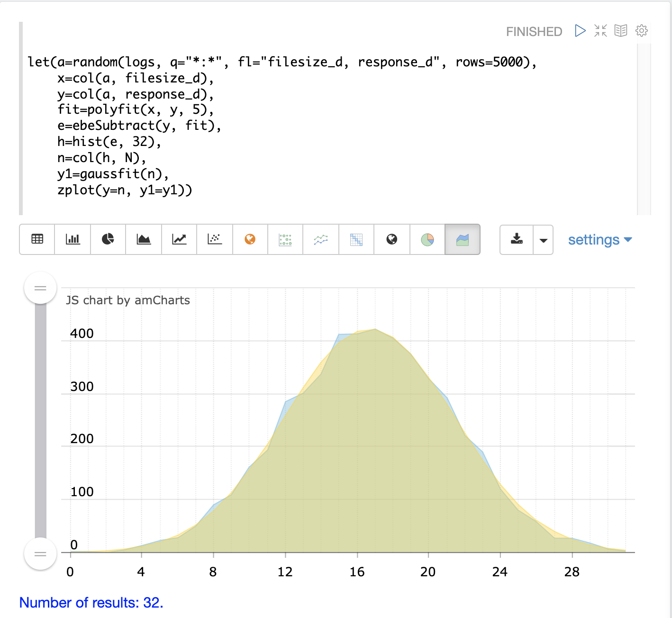The width and height of the screenshot is (672, 618).
Task: Select the bar chart visualization
Action: point(73,239)
